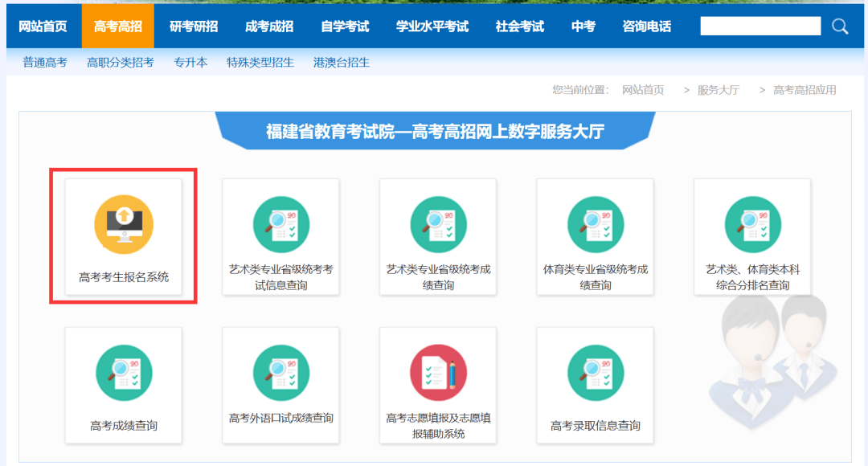Click 服务大厅 in the breadcrumb
The width and height of the screenshot is (868, 466).
click(719, 90)
